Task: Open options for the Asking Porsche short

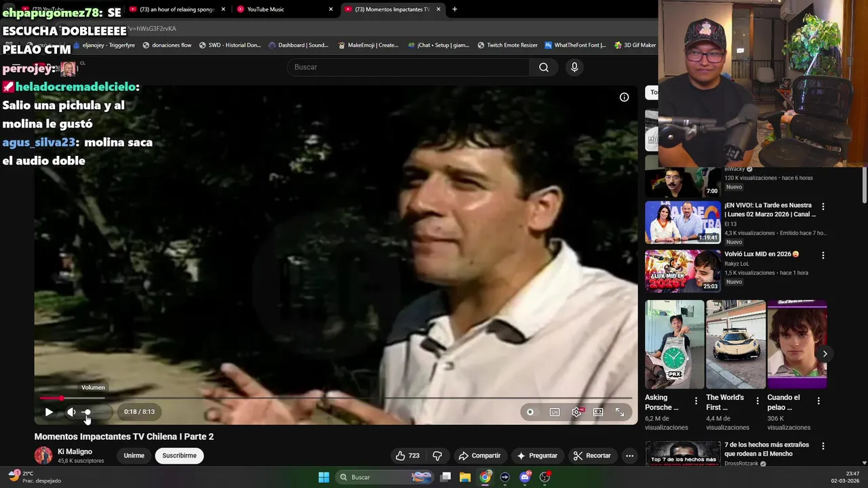Action: coord(696,401)
